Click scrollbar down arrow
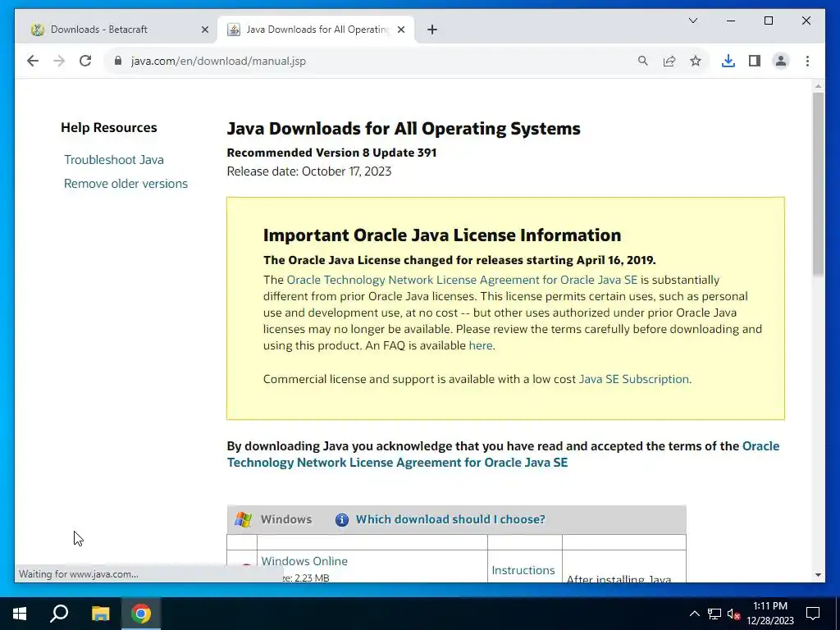The image size is (840, 630). (818, 575)
